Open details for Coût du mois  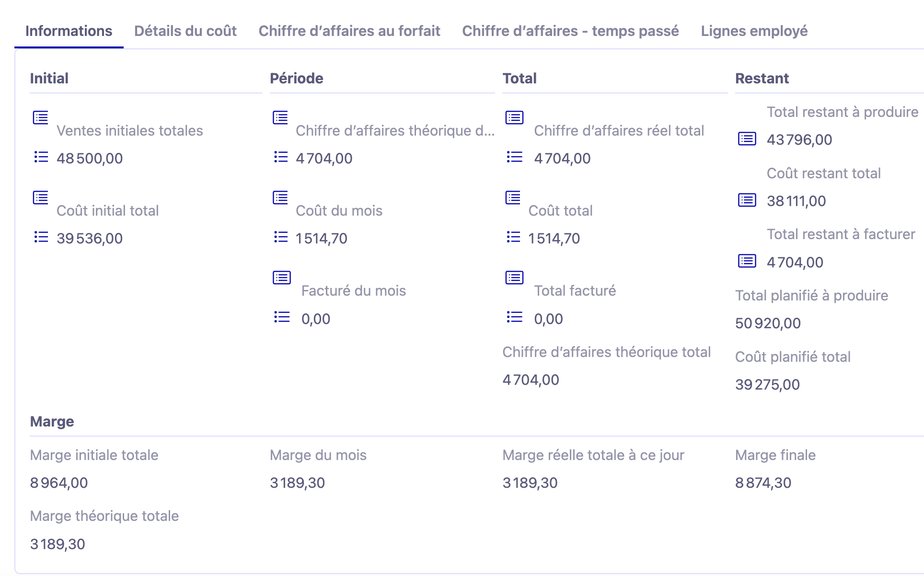pos(280,197)
